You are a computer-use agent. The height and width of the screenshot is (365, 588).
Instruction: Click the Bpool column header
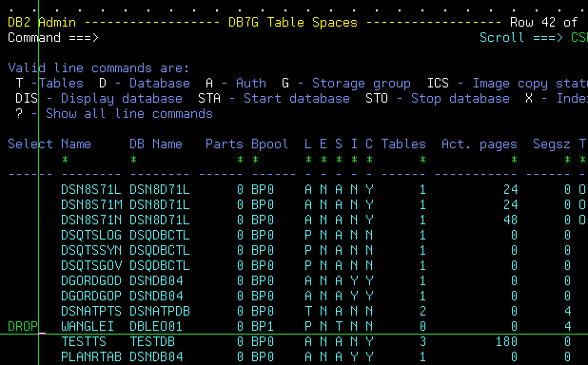tap(269, 144)
